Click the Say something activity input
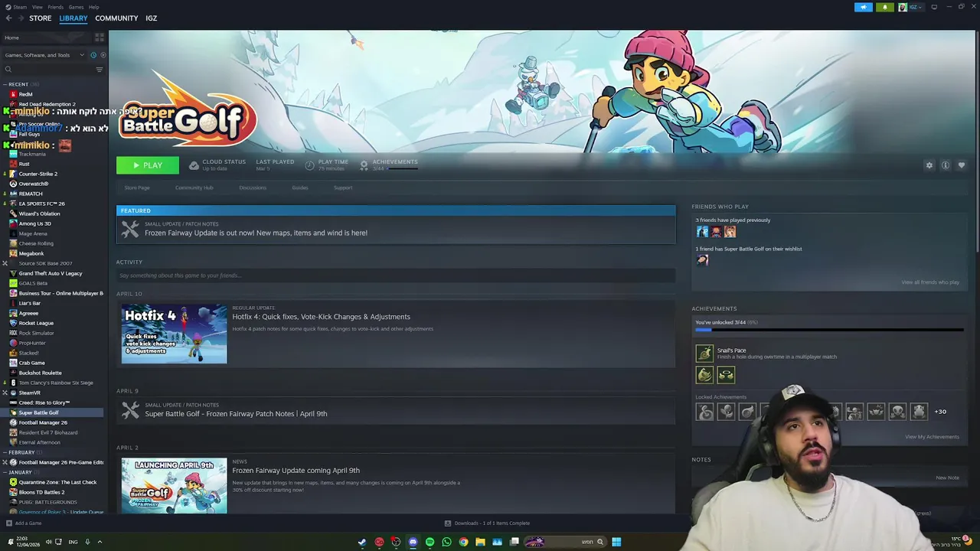This screenshot has height=551, width=980. [396, 275]
